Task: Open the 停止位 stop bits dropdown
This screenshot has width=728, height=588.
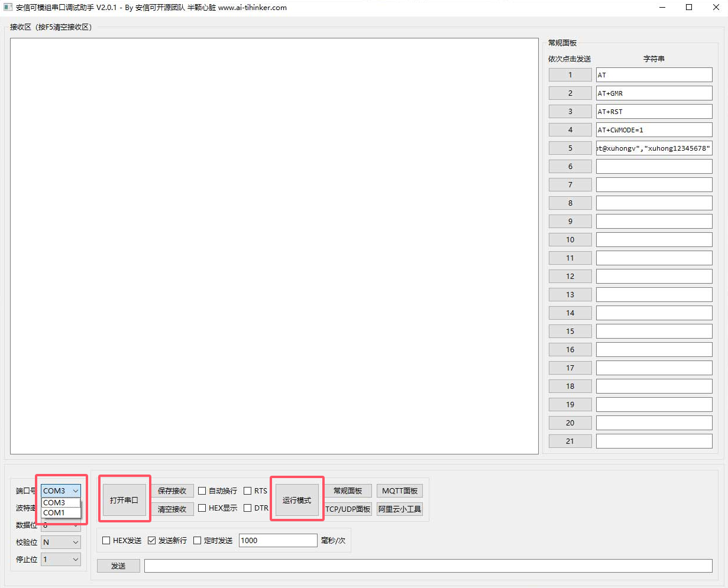Action: click(61, 559)
